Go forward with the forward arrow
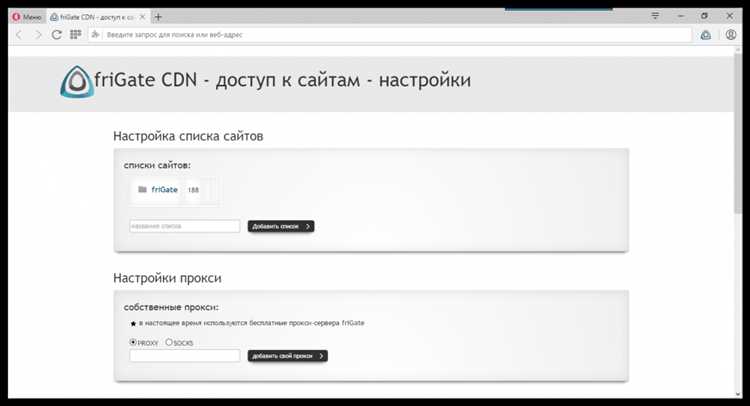 [38, 34]
